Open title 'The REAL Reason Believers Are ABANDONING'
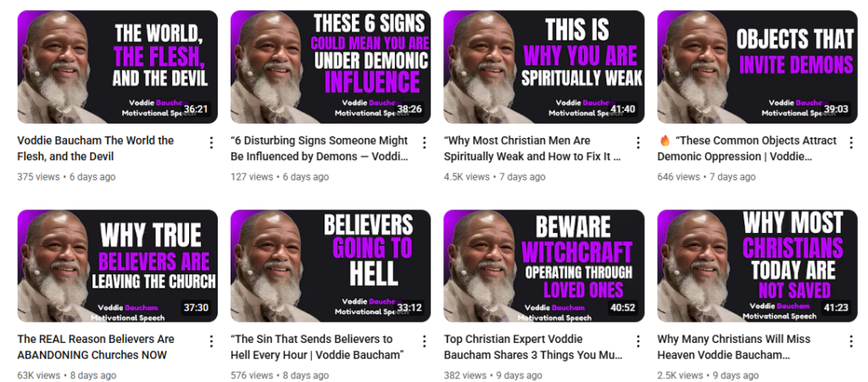 (x=96, y=346)
